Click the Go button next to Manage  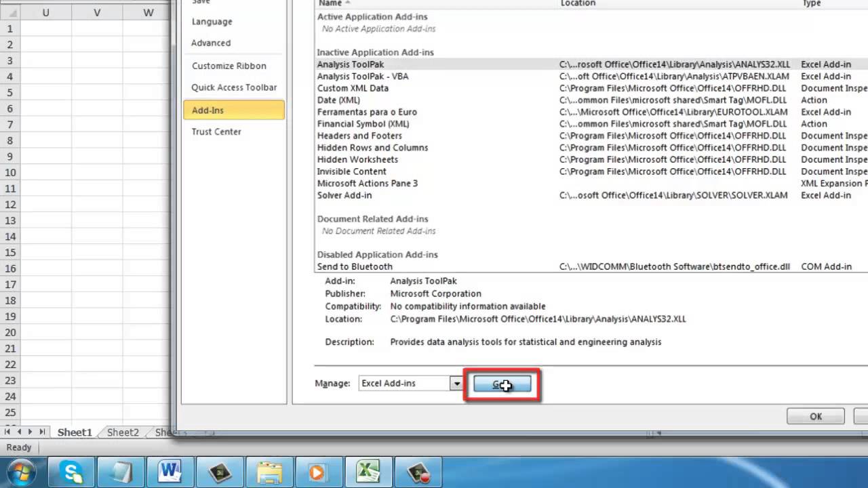[x=502, y=384]
